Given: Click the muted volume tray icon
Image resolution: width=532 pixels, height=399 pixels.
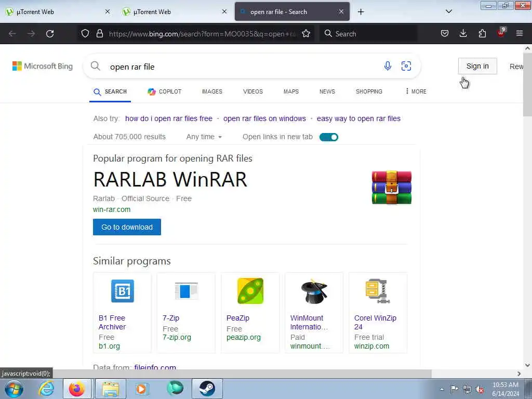Looking at the screenshot, I should click(480, 389).
